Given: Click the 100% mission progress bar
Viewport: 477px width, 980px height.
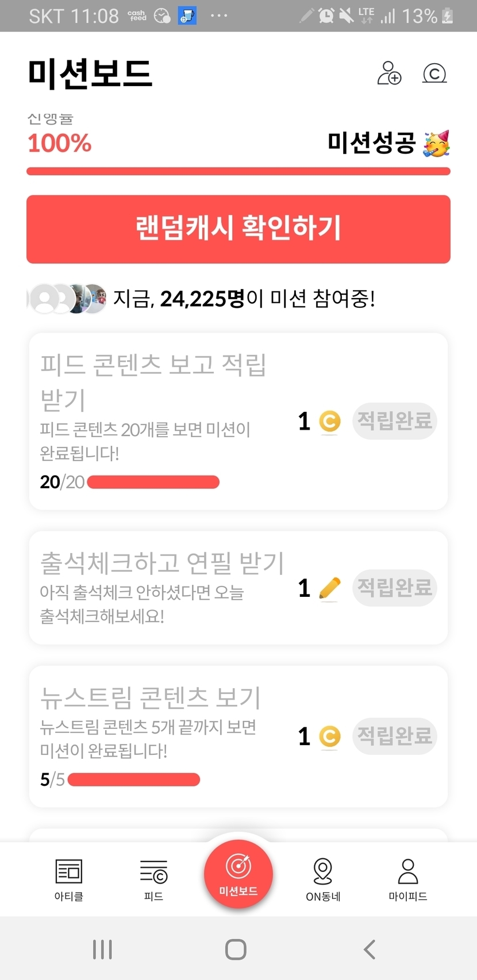Looking at the screenshot, I should coord(238,171).
